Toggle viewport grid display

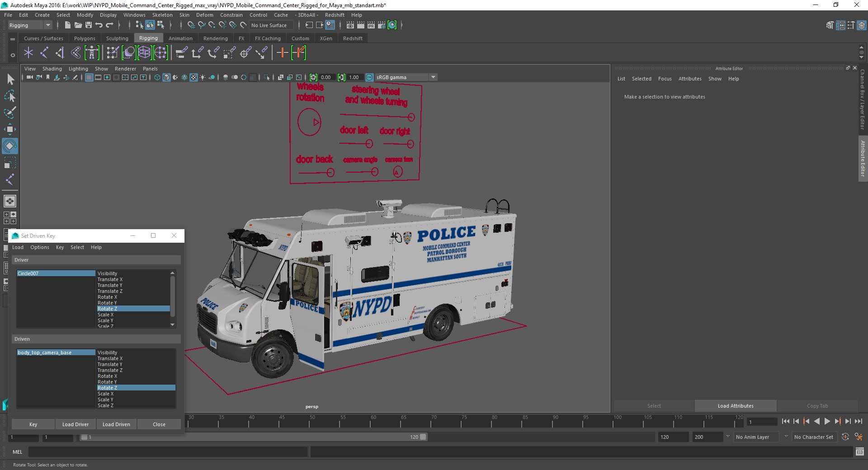[89, 77]
